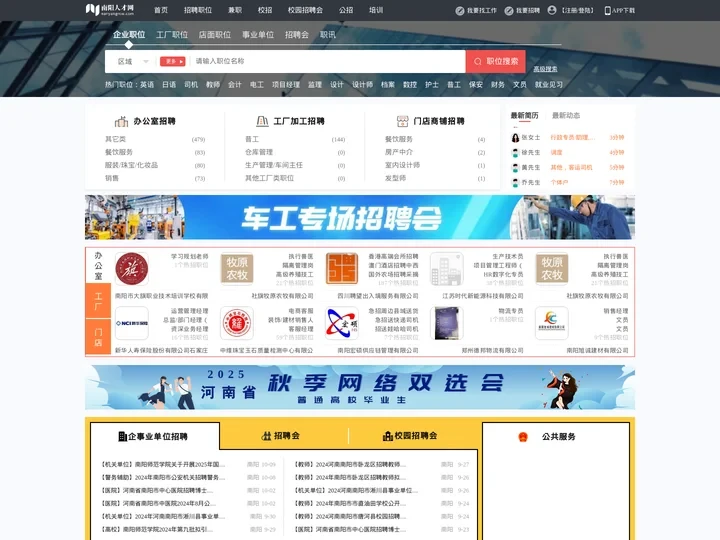Select the 企业职位 search tab
The image size is (720, 540).
pos(129,34)
